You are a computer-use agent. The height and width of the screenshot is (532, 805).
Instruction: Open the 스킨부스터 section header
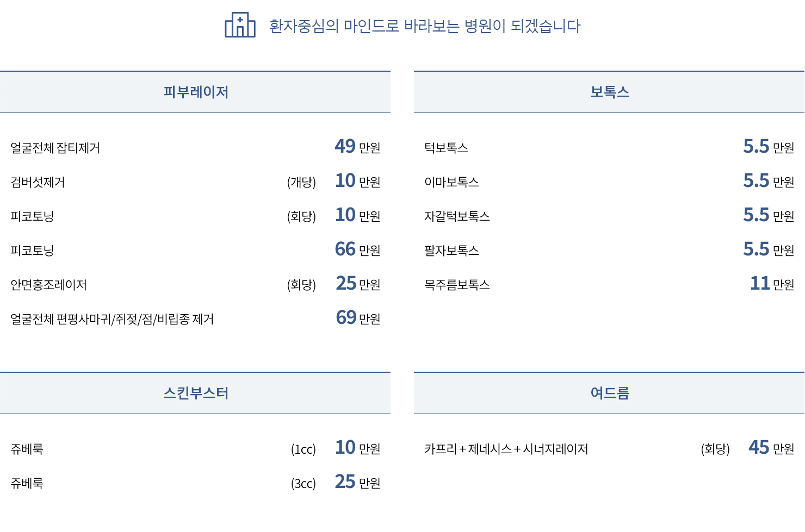tap(196, 393)
